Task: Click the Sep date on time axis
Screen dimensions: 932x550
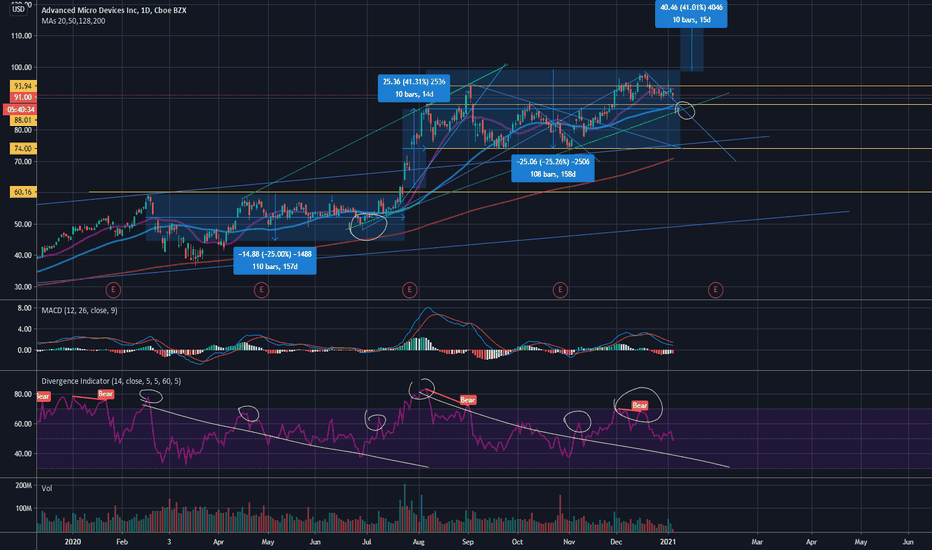Action: 468,542
